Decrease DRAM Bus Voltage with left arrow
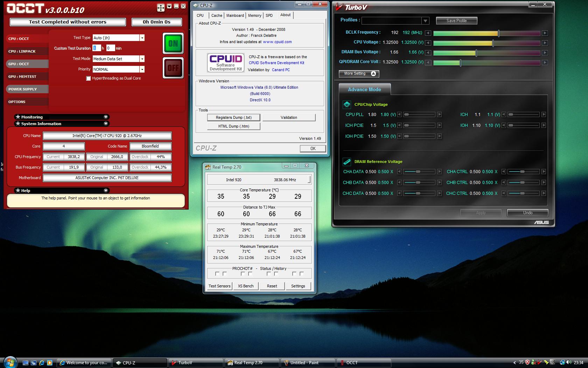The height and width of the screenshot is (368, 588). pyautogui.click(x=428, y=53)
